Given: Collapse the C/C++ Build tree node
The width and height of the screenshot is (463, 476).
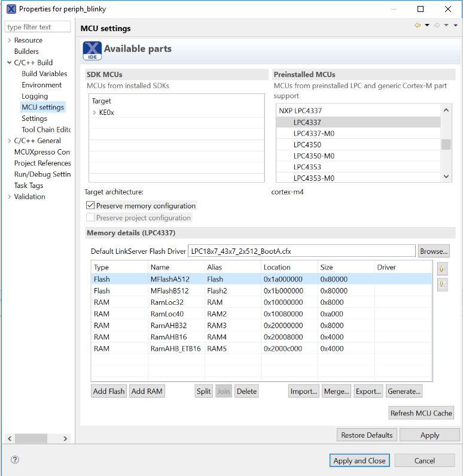Looking at the screenshot, I should point(9,62).
